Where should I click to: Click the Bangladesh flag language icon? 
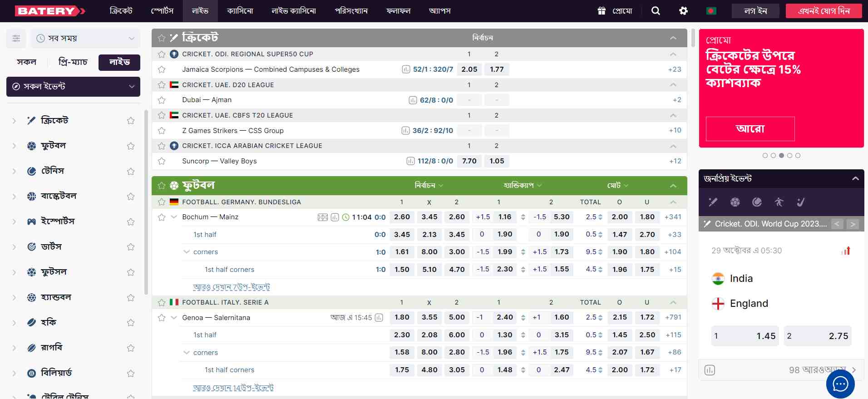coord(711,11)
